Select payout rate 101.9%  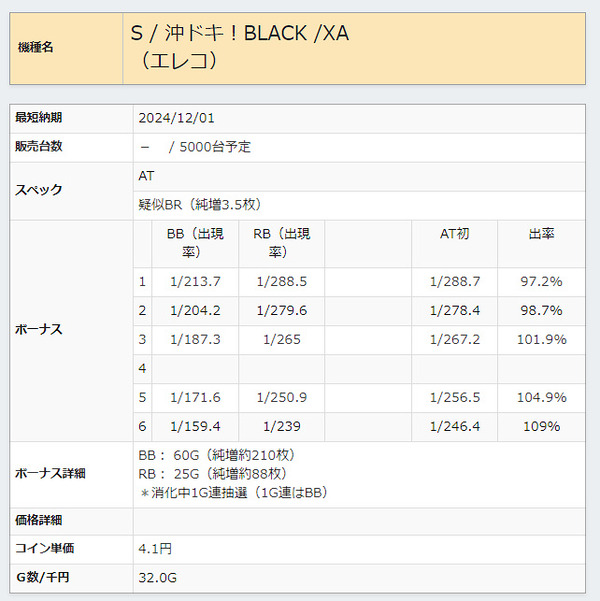point(541,340)
